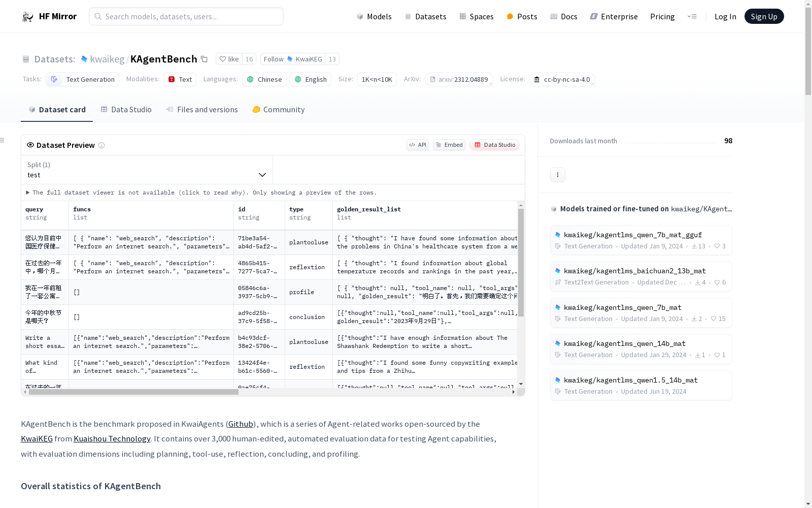Click the like count 16
812x508 pixels.
click(x=249, y=59)
